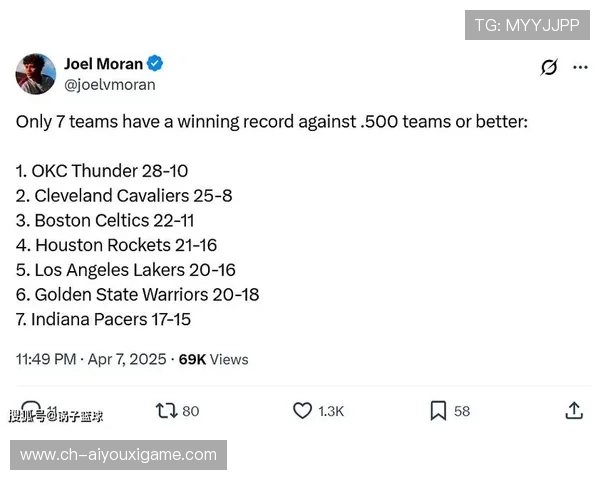Open Joel Moran's profile avatar
This screenshot has height=480, width=600.
coord(35,74)
